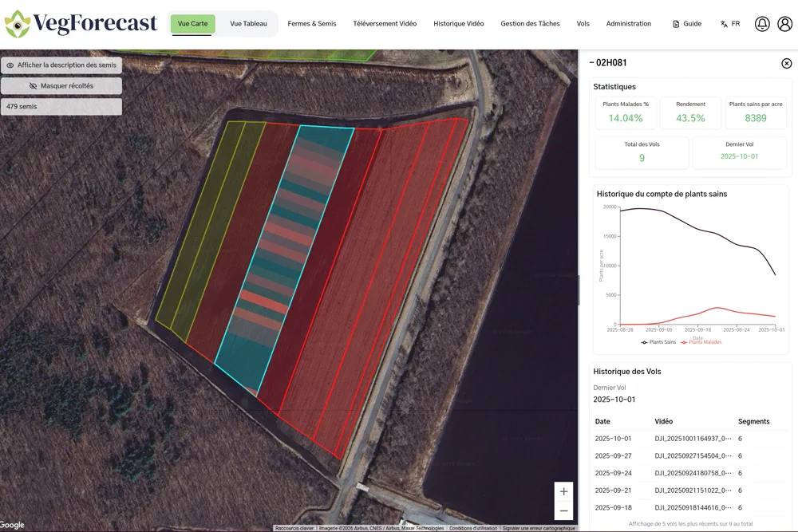Viewport: 798px width, 532px height.
Task: Select flight row dated 2025-09-27
Action: click(690, 455)
